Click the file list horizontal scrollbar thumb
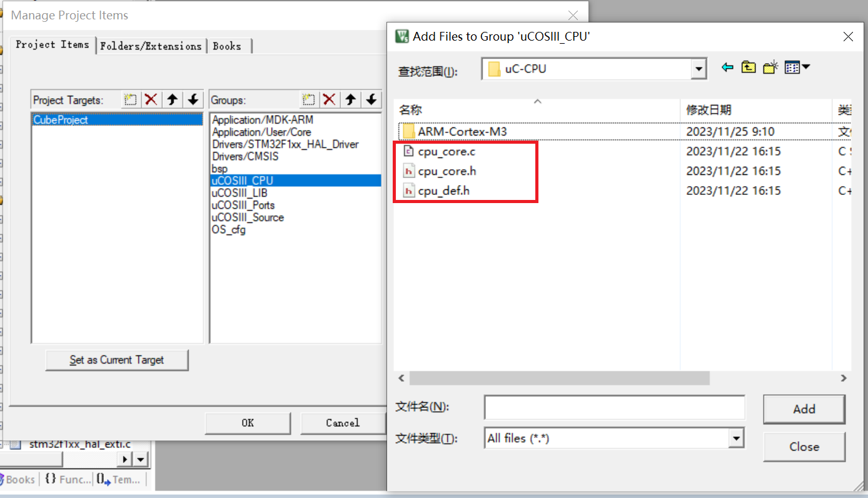Viewport: 868px width, 498px height. coord(560,378)
